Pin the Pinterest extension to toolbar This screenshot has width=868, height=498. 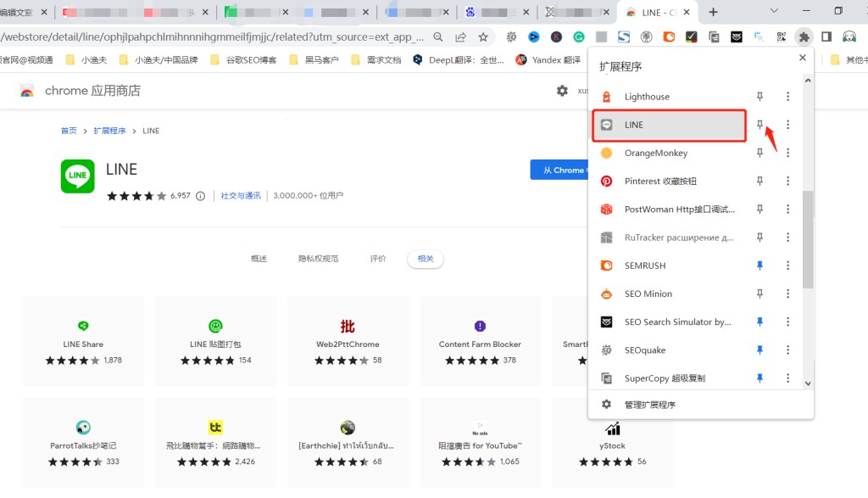[x=760, y=181]
